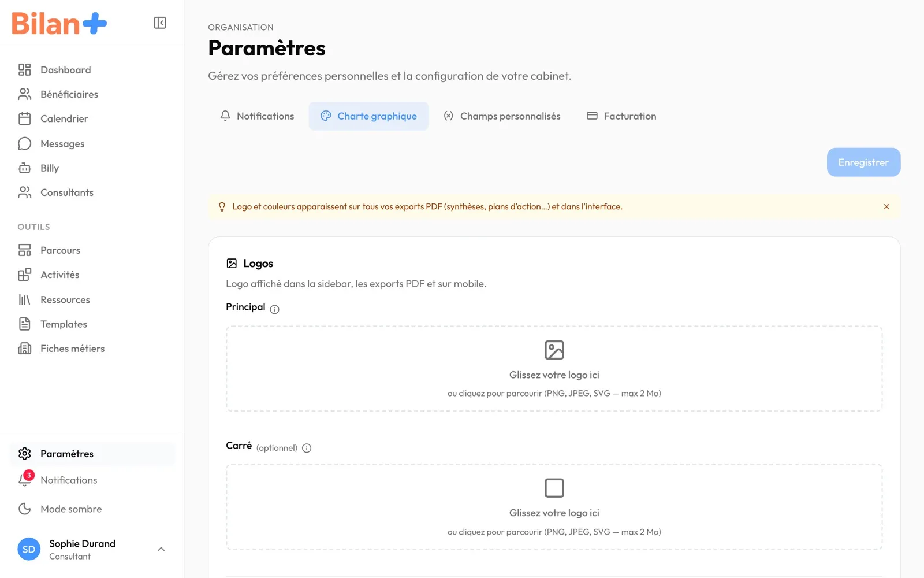The image size is (924, 578).
Task: Click the Paramètres gear icon
Action: click(x=24, y=454)
